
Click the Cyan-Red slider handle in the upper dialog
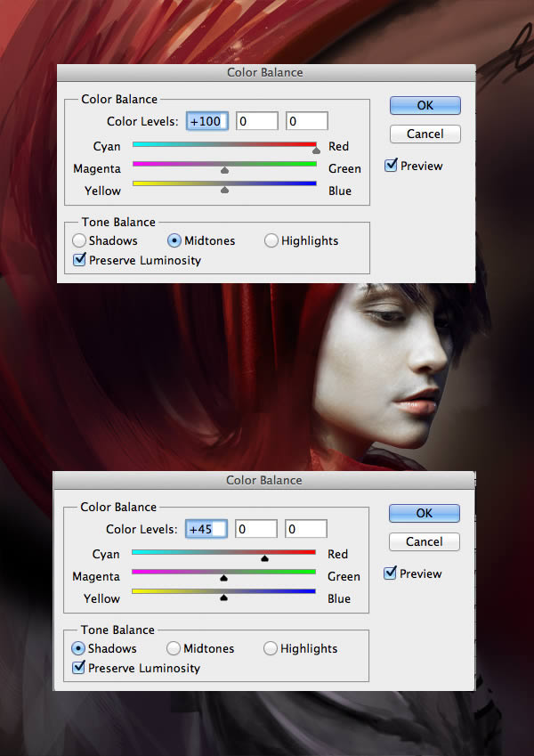(x=316, y=150)
